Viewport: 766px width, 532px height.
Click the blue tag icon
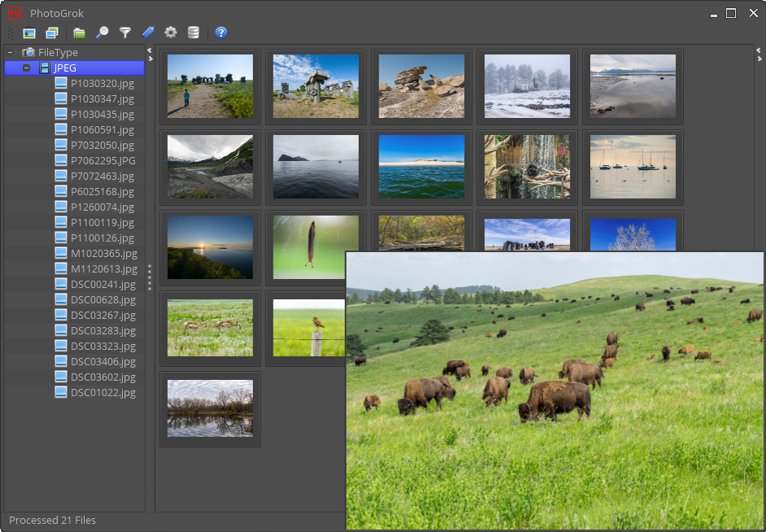tap(147, 33)
